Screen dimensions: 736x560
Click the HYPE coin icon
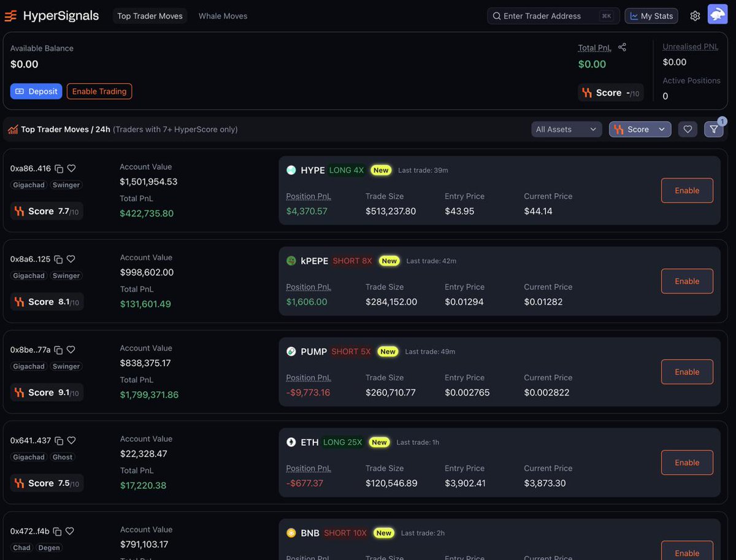(291, 171)
